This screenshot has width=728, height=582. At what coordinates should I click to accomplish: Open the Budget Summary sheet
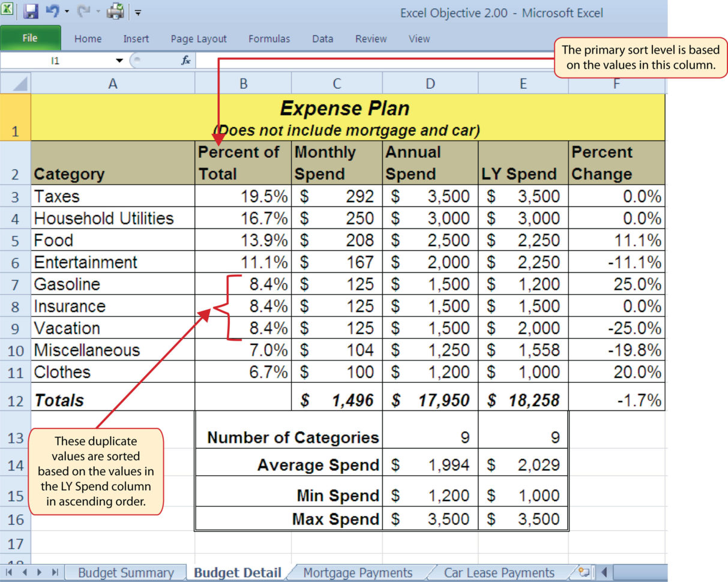125,572
